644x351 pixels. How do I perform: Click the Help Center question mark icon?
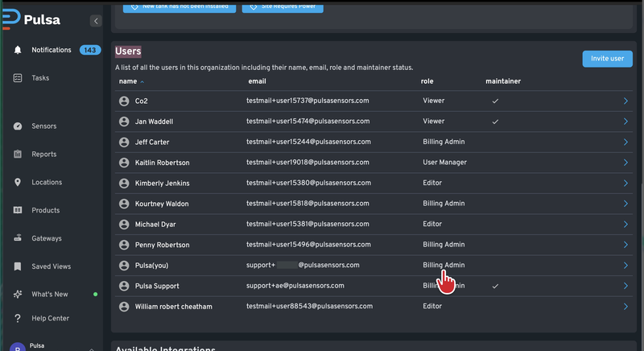point(18,318)
